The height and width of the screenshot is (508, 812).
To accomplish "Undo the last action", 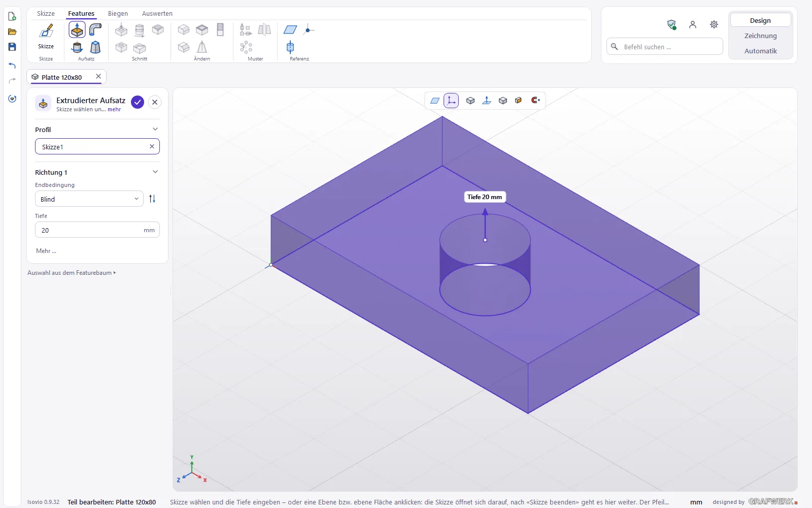I will [x=12, y=66].
